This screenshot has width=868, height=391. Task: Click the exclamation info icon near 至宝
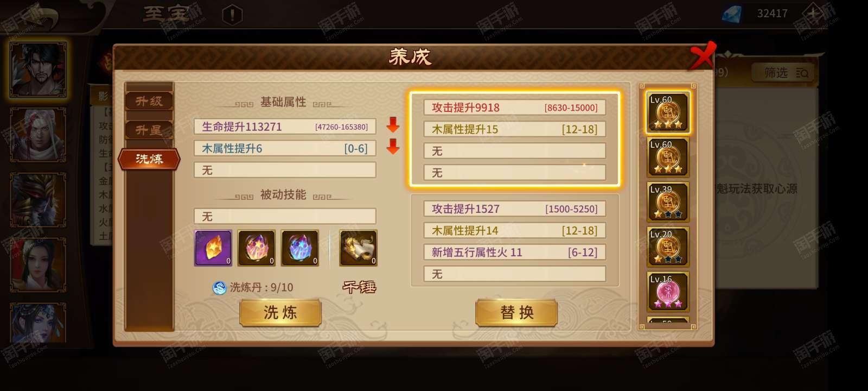tap(232, 15)
